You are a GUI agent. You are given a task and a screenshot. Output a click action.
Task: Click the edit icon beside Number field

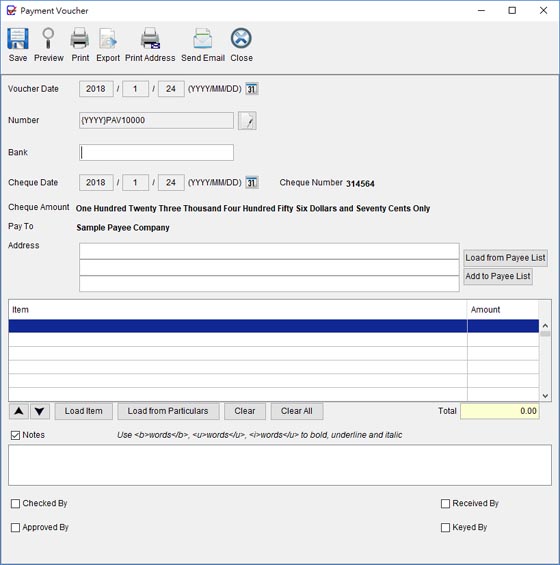click(247, 120)
